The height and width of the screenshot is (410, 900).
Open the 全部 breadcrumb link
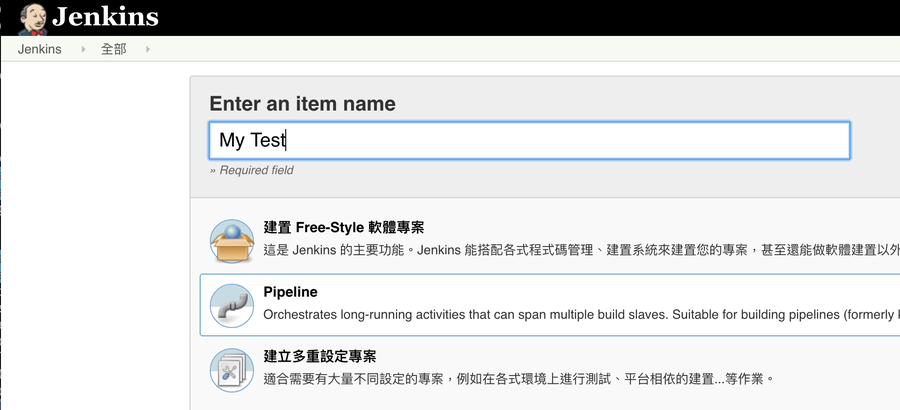point(114,49)
